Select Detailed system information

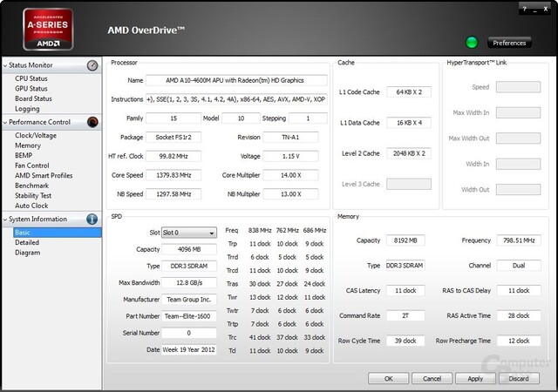27,242
